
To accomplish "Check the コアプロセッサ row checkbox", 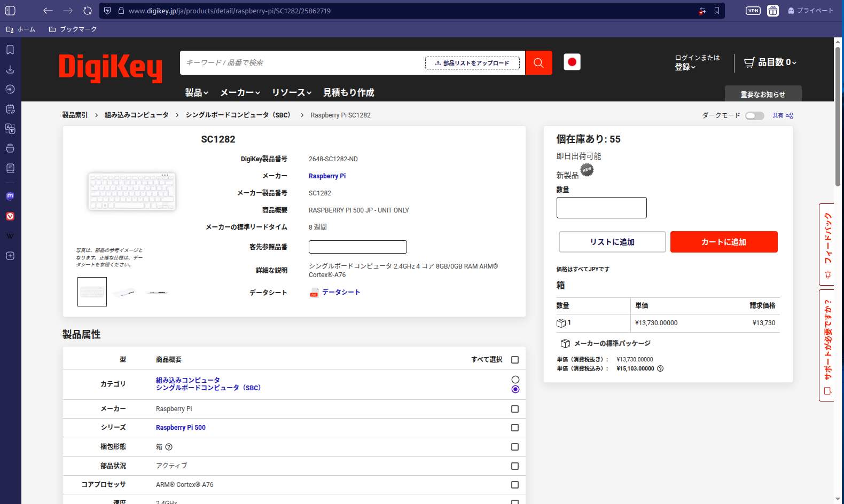I will 515,485.
